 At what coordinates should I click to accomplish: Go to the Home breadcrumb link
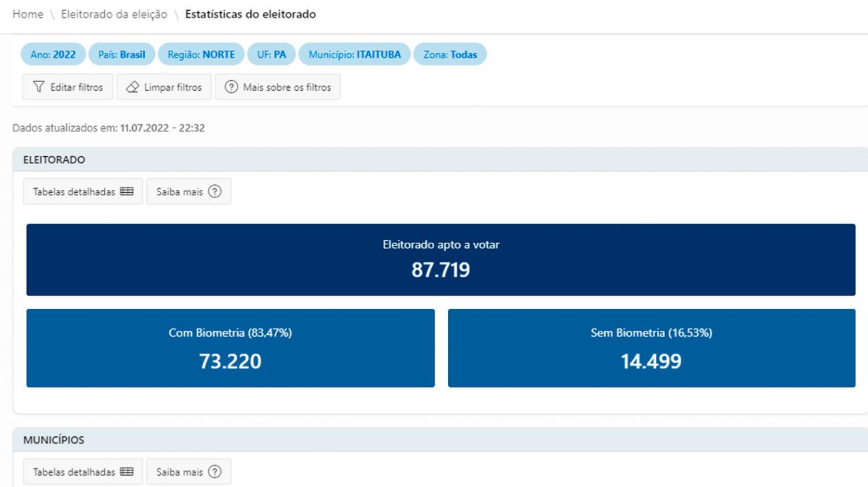coord(27,14)
